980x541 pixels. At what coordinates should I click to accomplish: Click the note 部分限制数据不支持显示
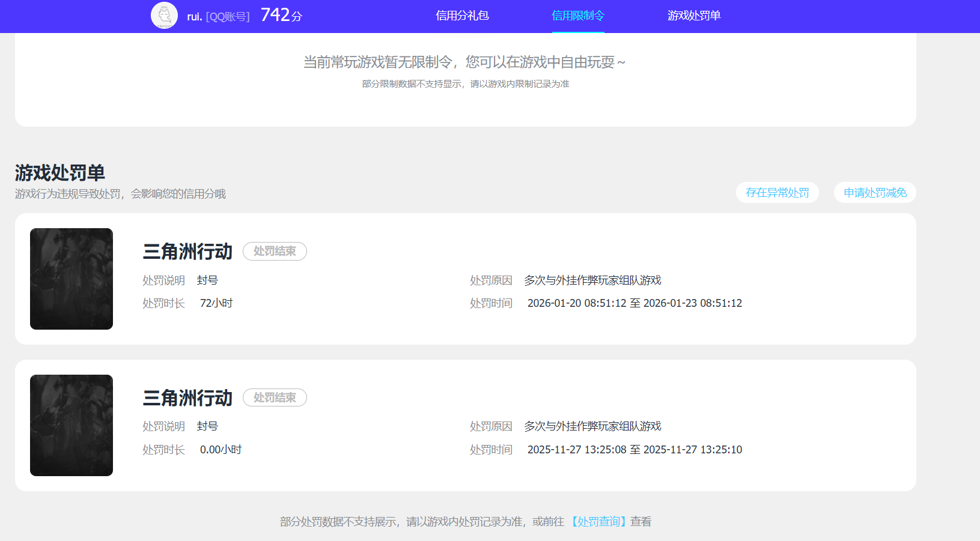(x=466, y=84)
